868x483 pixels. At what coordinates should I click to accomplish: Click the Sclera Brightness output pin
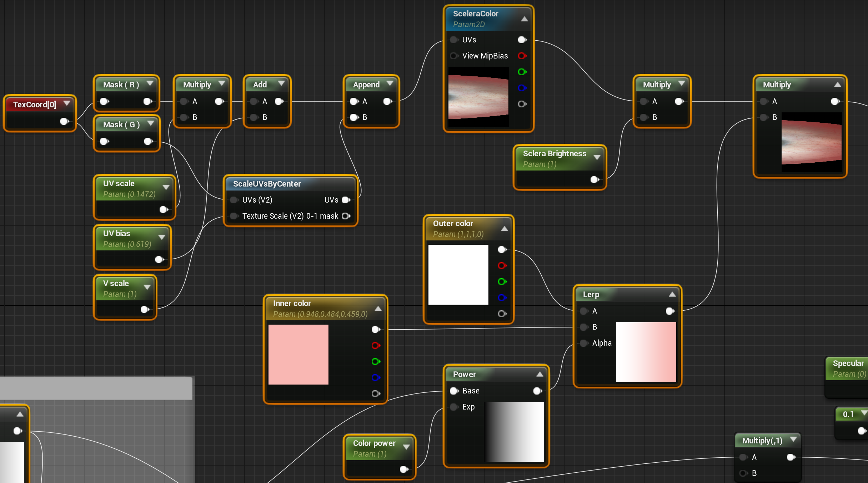594,180
